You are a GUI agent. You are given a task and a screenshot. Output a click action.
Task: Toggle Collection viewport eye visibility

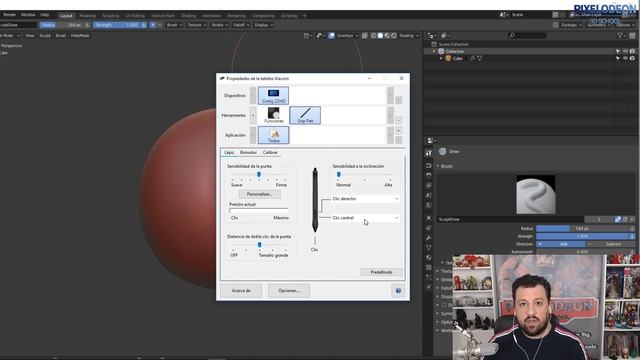(x=625, y=51)
